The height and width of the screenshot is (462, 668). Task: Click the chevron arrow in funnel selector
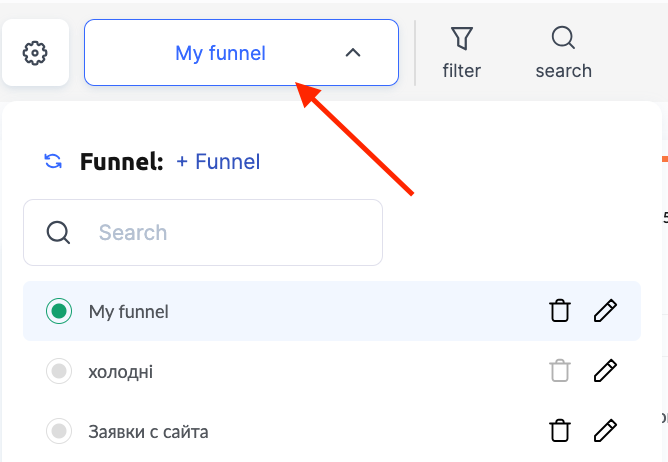353,53
